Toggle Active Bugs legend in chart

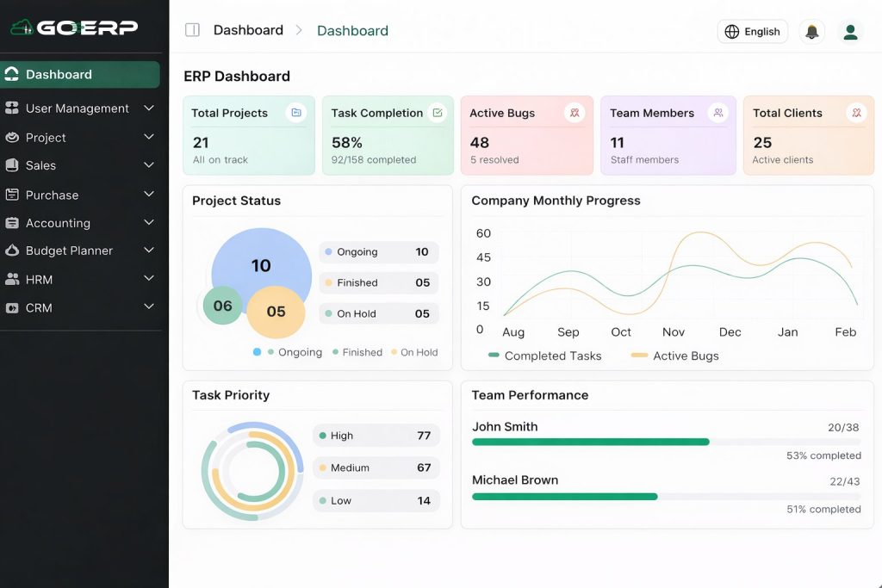click(675, 356)
